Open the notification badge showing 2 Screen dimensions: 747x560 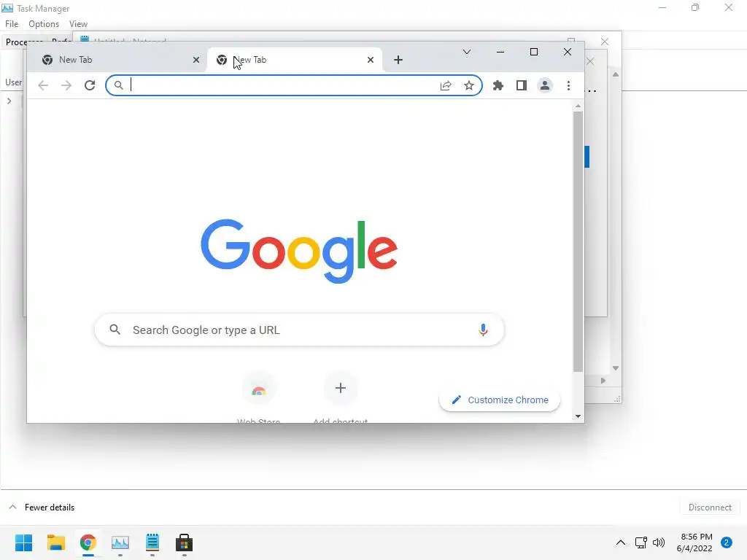click(726, 542)
